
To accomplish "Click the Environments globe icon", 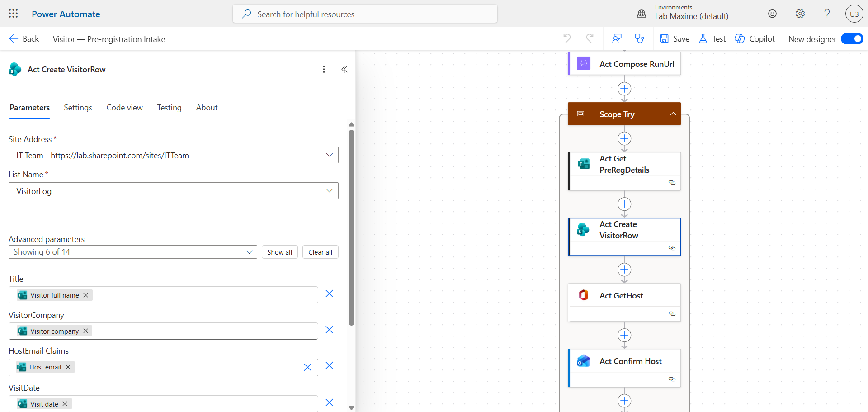I will (x=642, y=14).
